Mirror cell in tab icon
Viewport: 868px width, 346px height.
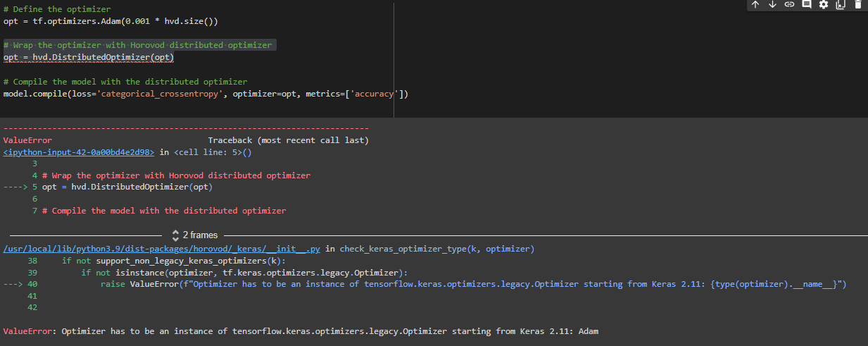click(840, 4)
